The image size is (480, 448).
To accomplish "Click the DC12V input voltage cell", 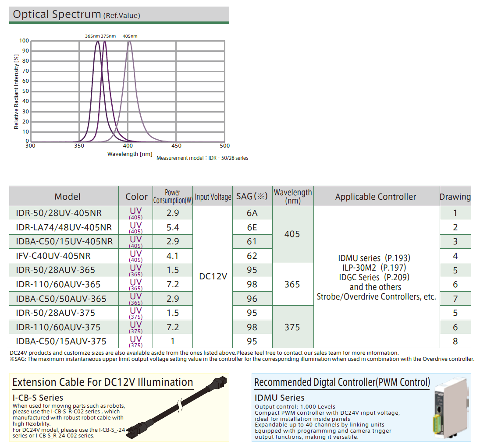I will pyautogui.click(x=213, y=277).
